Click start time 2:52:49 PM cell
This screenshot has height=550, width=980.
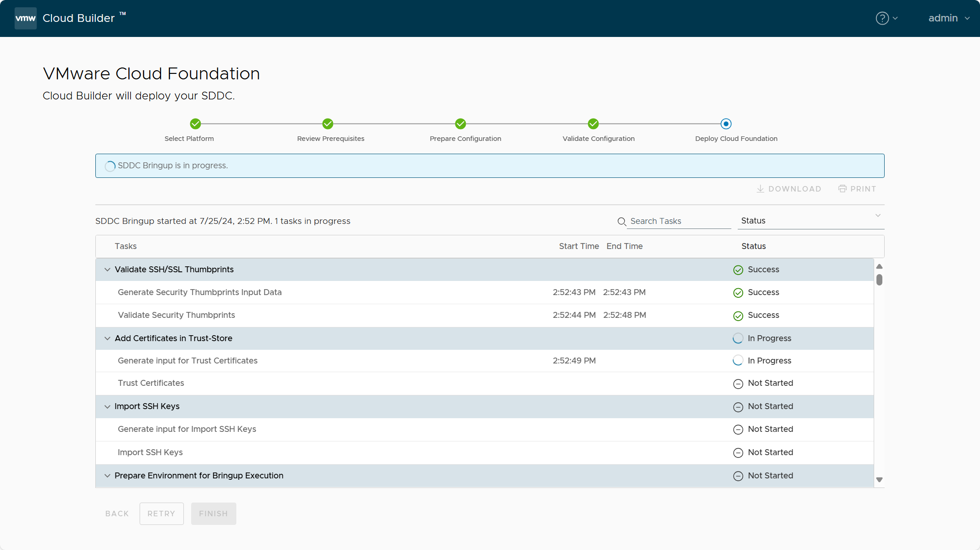[x=574, y=361]
